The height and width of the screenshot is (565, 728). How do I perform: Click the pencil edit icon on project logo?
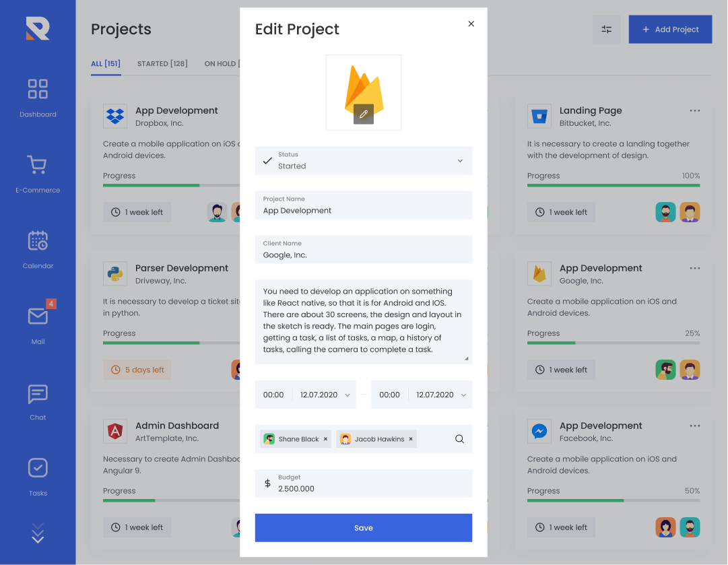pyautogui.click(x=364, y=114)
